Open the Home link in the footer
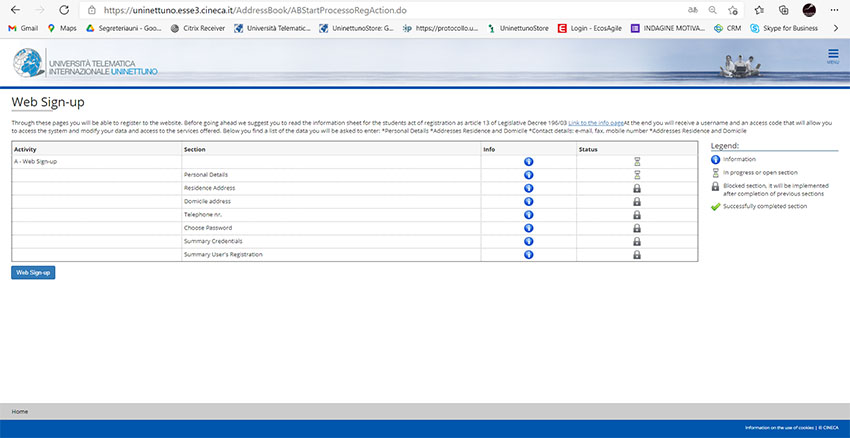 pyautogui.click(x=19, y=411)
